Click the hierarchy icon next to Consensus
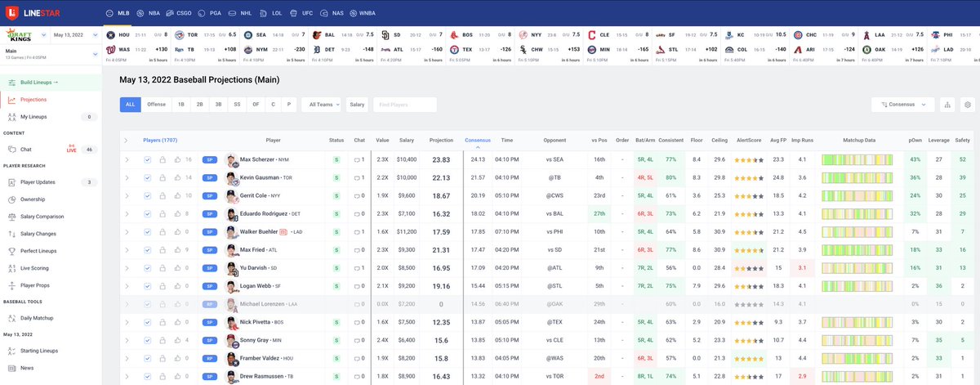The height and width of the screenshot is (385, 980). click(947, 105)
